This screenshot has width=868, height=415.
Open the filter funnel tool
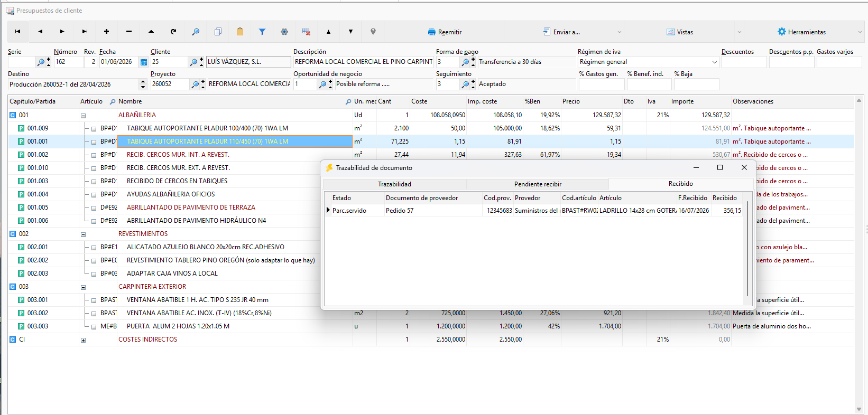[262, 32]
